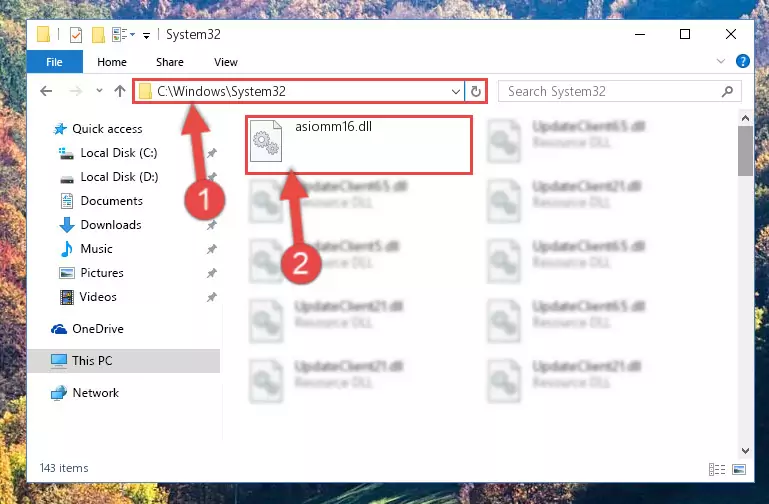Click the Downloads blue arrow icon
Viewport: 769px width, 504px height.
pos(67,225)
